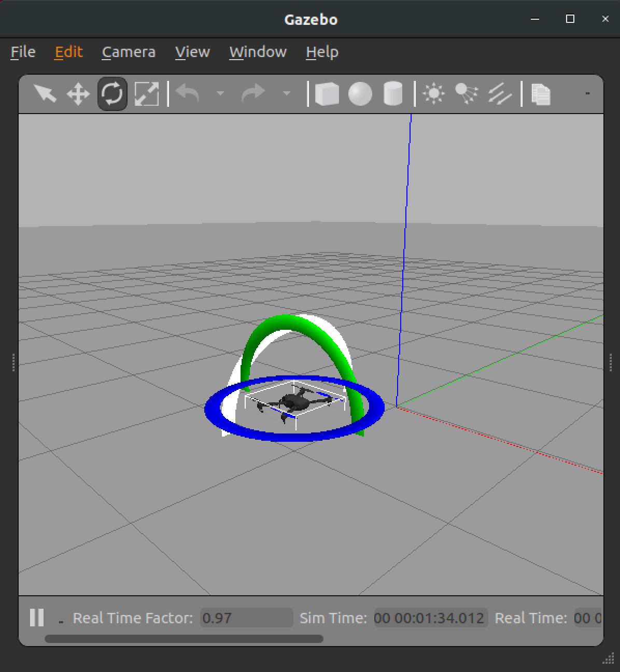Insert a box shape into the scene
The width and height of the screenshot is (620, 672).
(327, 94)
